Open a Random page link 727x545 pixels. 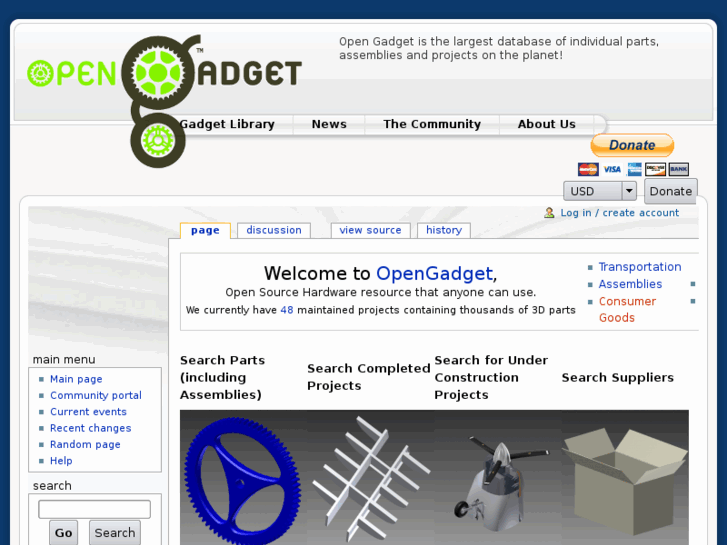point(85,444)
